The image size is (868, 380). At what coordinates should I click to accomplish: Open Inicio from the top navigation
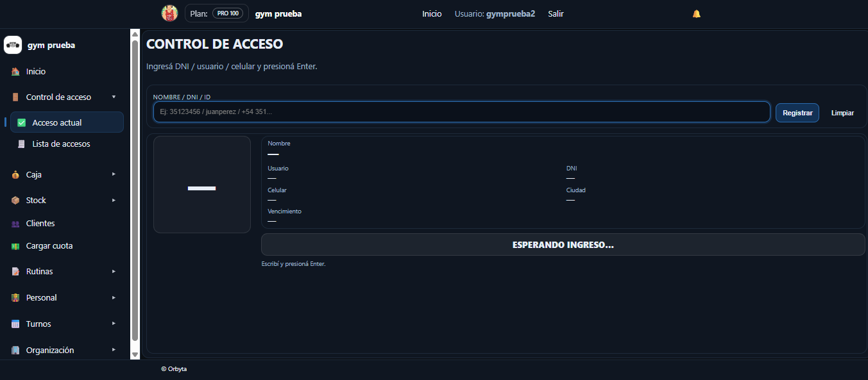432,13
